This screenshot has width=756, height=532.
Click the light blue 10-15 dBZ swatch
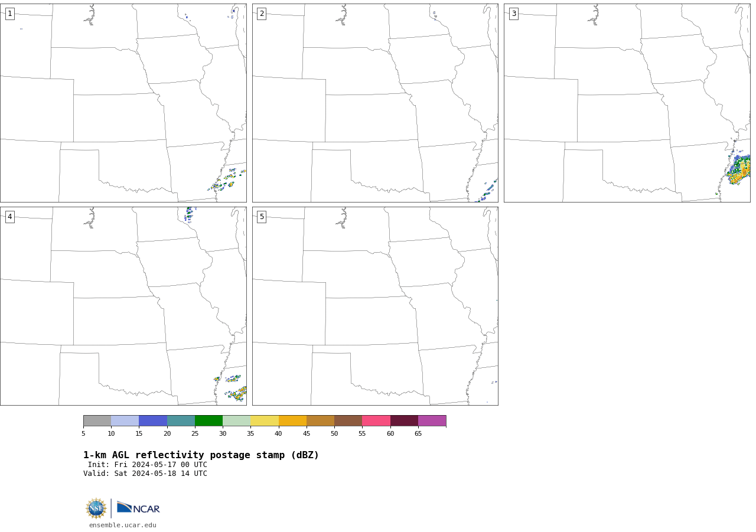[x=125, y=421]
